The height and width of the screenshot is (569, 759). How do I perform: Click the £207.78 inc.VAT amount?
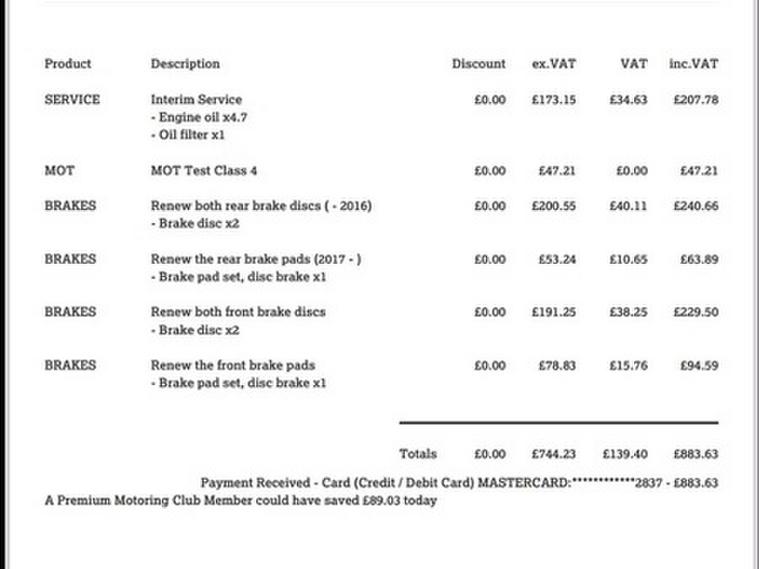pyautogui.click(x=695, y=100)
